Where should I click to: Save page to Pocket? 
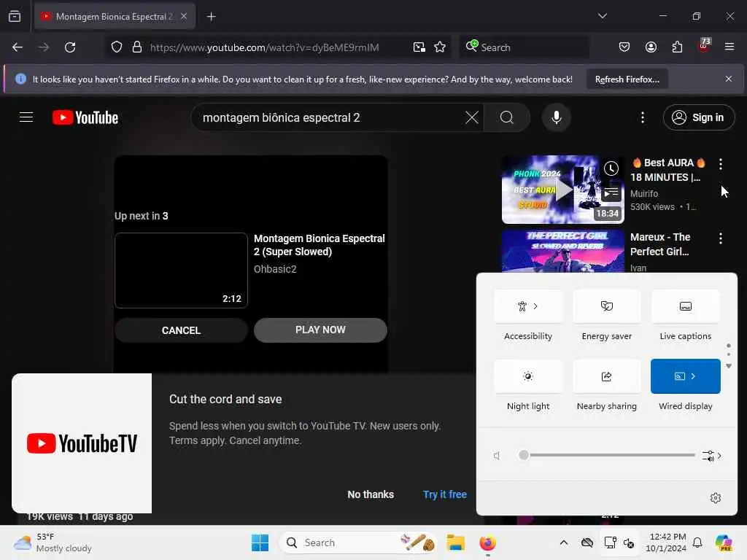624,47
